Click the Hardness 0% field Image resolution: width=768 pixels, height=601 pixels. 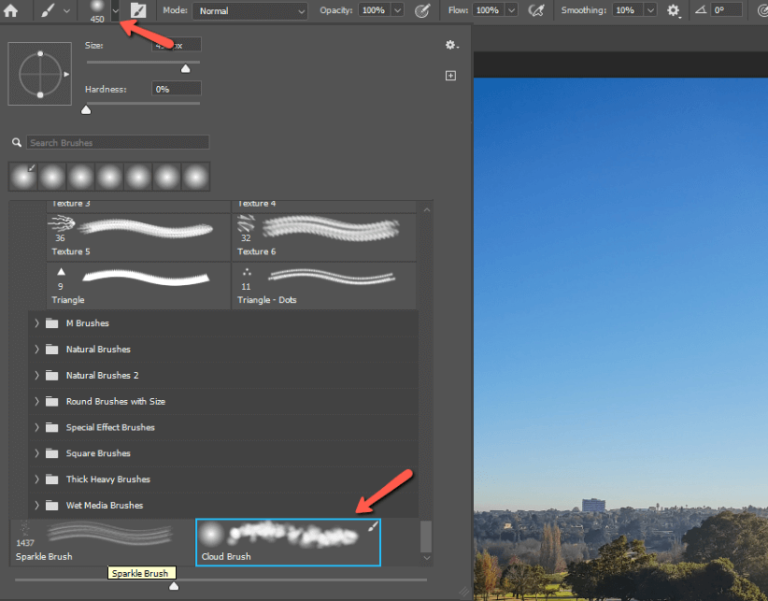coord(176,89)
